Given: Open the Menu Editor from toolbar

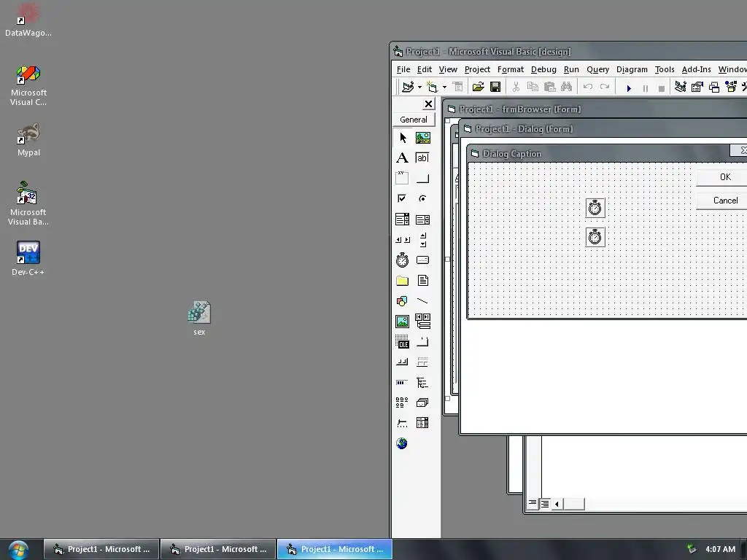Looking at the screenshot, I should 458,87.
